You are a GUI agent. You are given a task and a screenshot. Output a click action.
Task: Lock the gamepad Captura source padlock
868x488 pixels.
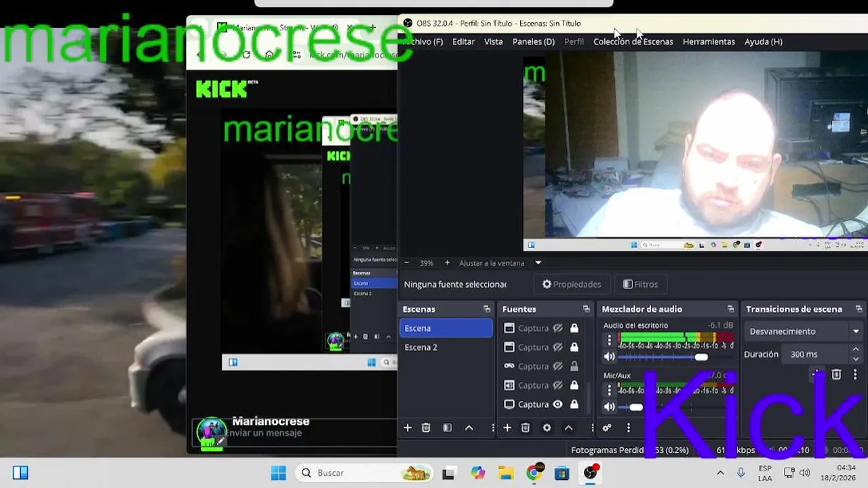[x=574, y=367]
